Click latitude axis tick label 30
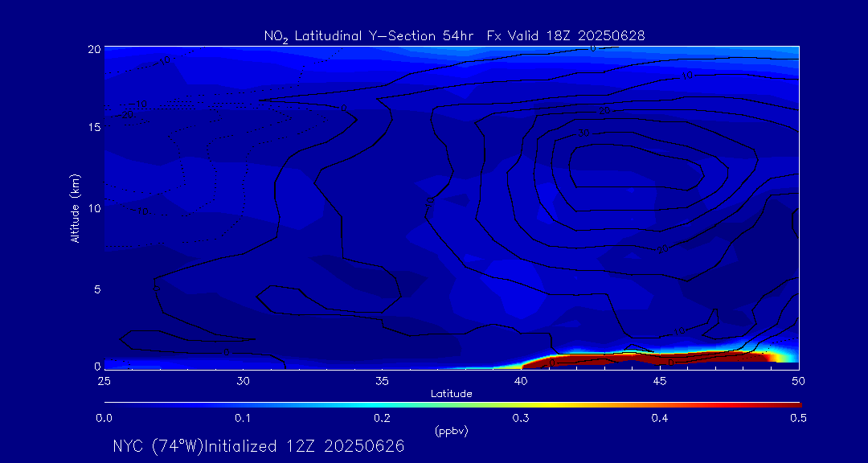Image resolution: width=868 pixels, height=463 pixels. tap(243, 380)
